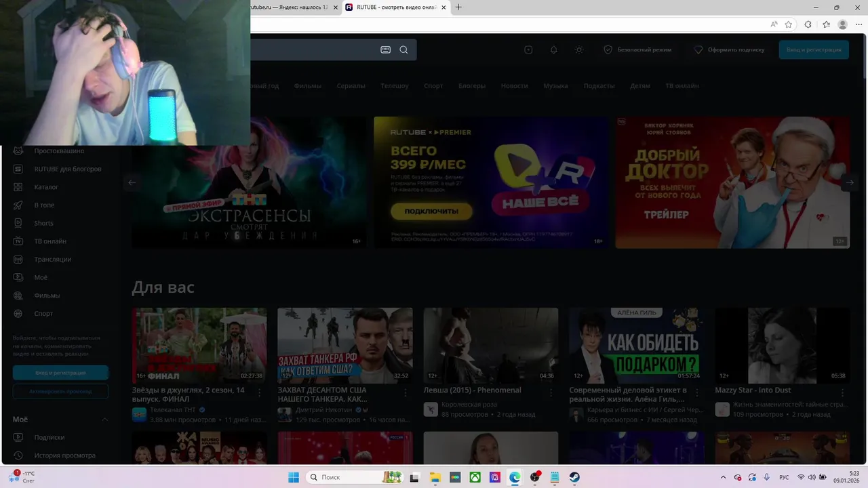Open Музыка category tab
This screenshot has height=488, width=868.
tap(555, 86)
